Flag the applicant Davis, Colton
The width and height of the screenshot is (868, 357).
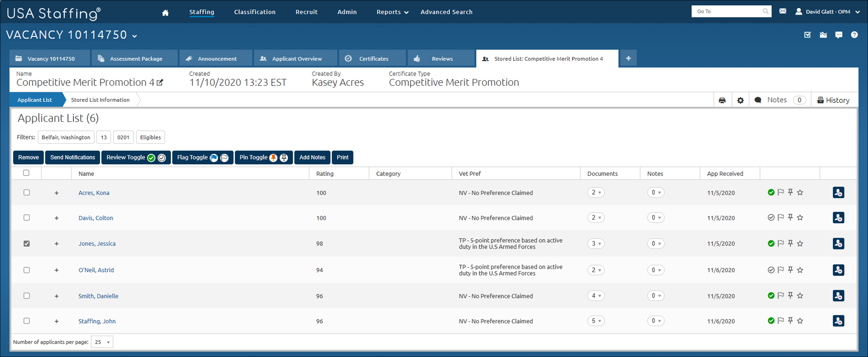[x=781, y=218]
